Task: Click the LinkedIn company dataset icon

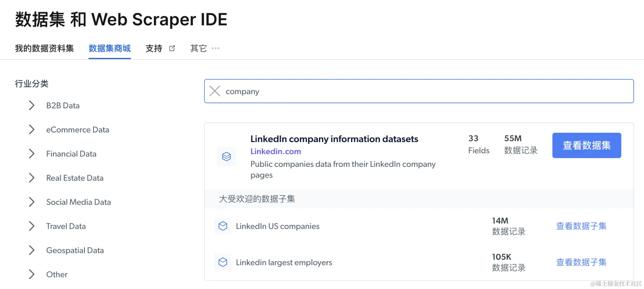Action: [226, 157]
